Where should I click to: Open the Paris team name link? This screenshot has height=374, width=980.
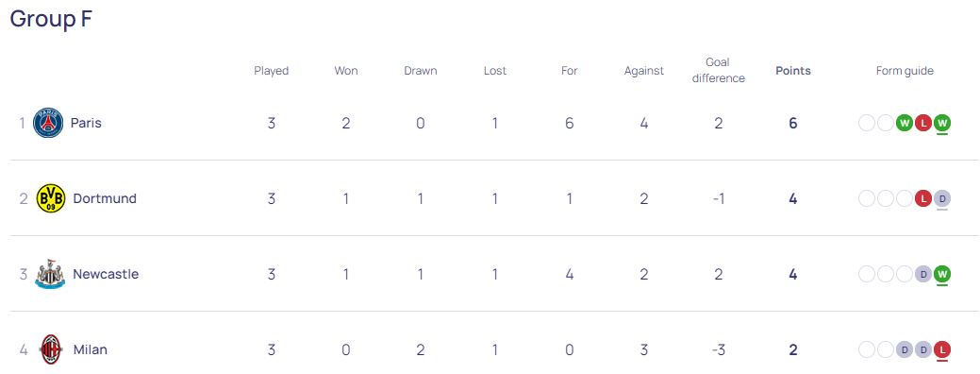tap(86, 123)
